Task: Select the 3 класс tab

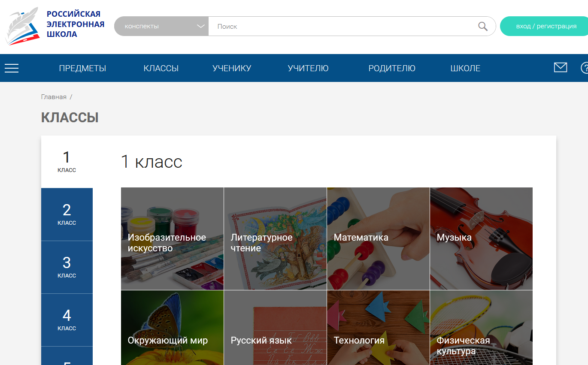Action: point(67,267)
